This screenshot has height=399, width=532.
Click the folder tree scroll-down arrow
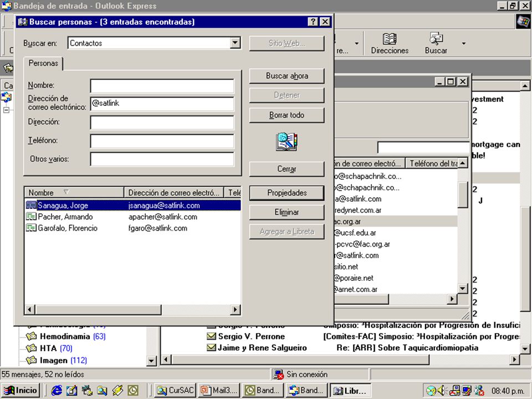[152, 361]
